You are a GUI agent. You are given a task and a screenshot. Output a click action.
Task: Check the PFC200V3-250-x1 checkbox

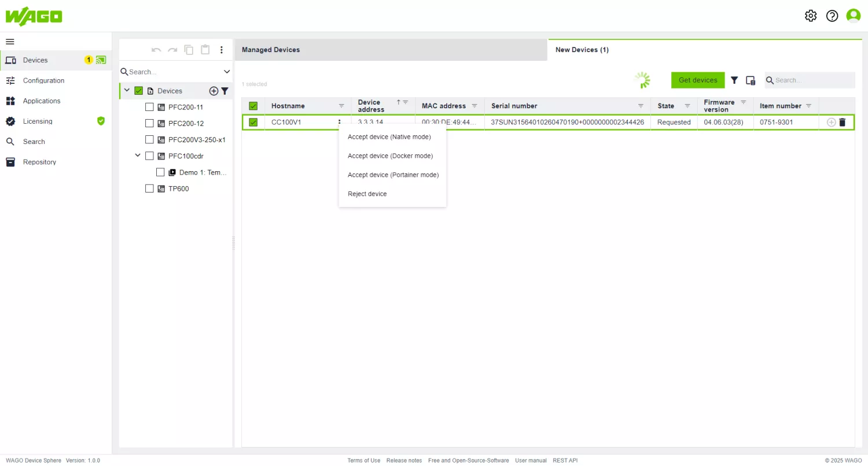click(x=149, y=139)
